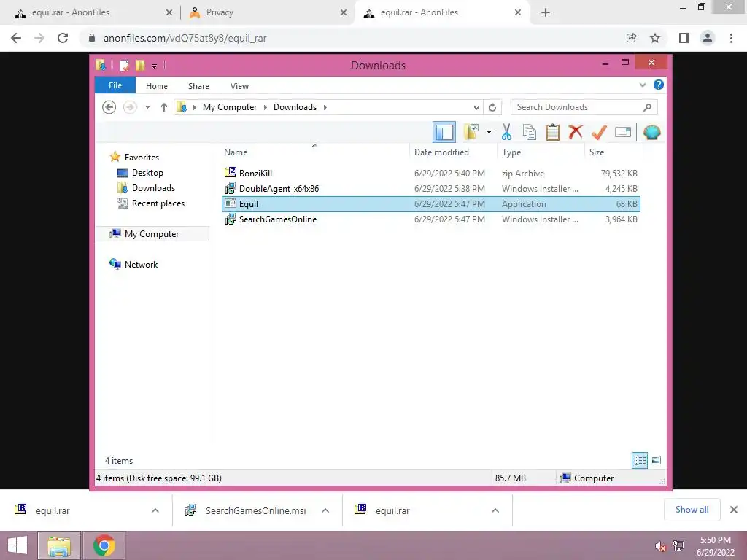
Task: Select the DoubleAgent_x64x86 installer file
Action: pyautogui.click(x=430, y=189)
